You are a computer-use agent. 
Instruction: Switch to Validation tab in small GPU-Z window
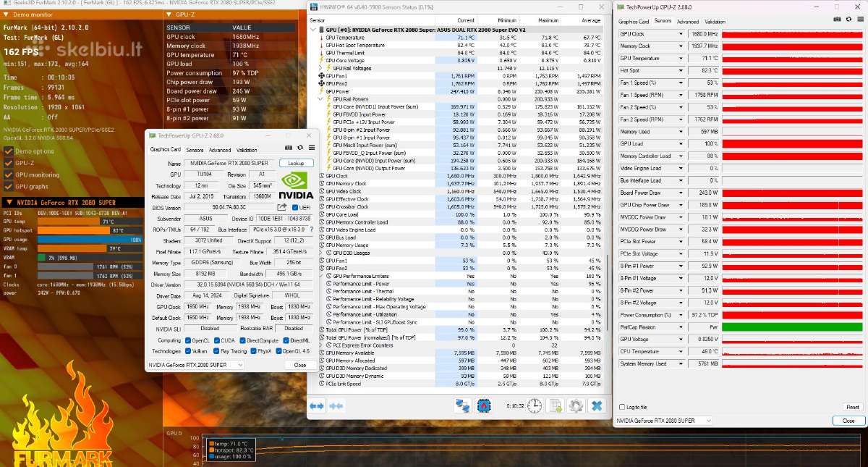[246, 150]
